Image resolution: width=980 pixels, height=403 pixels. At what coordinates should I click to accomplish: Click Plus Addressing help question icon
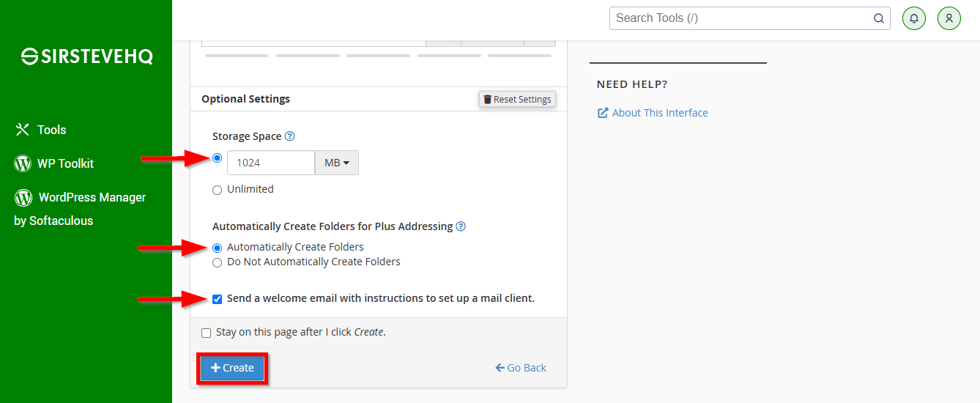pos(461,226)
